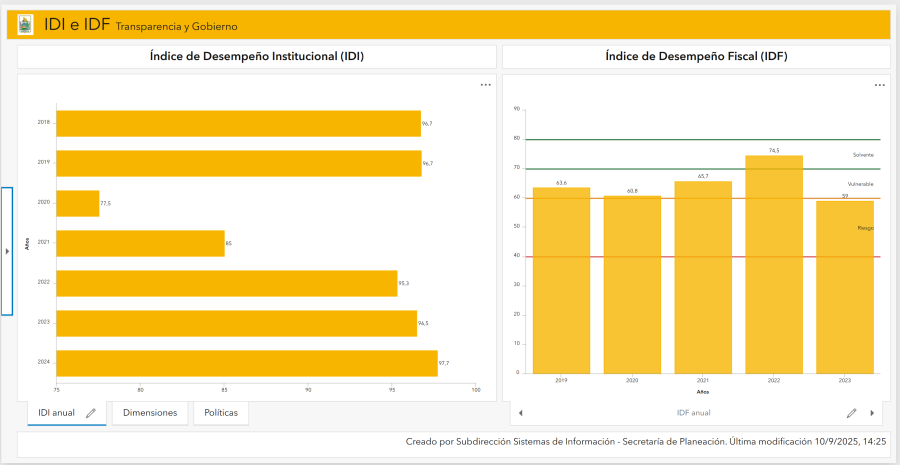This screenshot has width=900, height=465.
Task: Select the 2019 IDF column valued 63,6
Action: pos(561,280)
